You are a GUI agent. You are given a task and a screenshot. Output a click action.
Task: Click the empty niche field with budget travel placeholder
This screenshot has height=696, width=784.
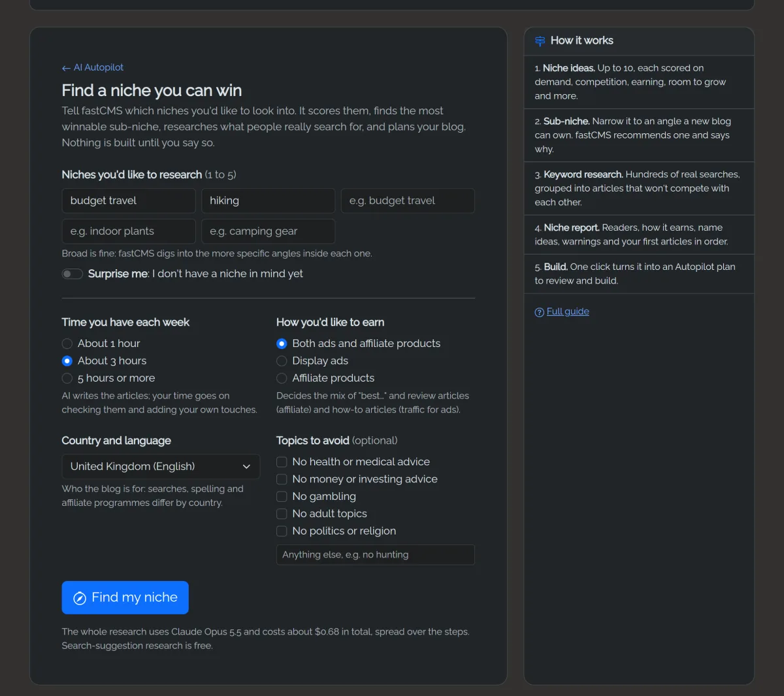[x=408, y=201]
